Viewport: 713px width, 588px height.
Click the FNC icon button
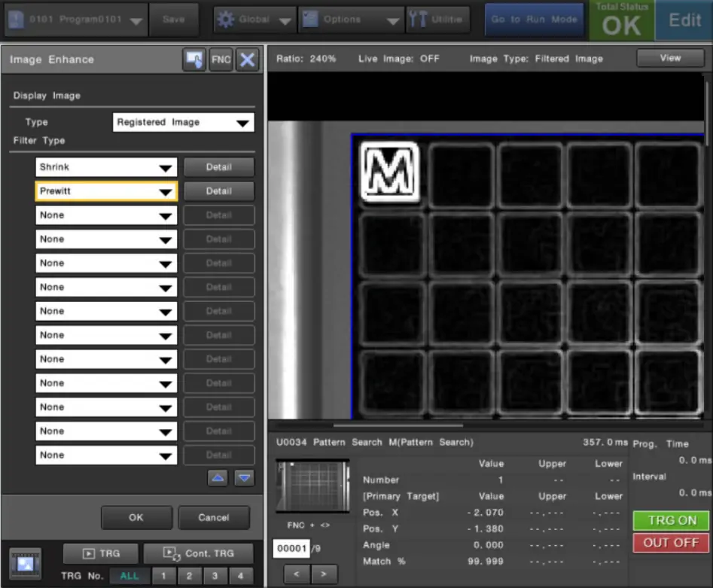[x=221, y=60]
